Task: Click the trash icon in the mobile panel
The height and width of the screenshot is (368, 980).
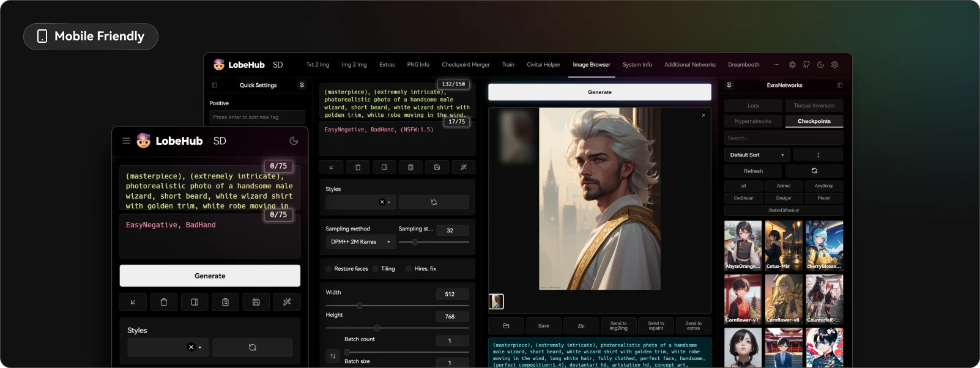Action: coord(164,302)
